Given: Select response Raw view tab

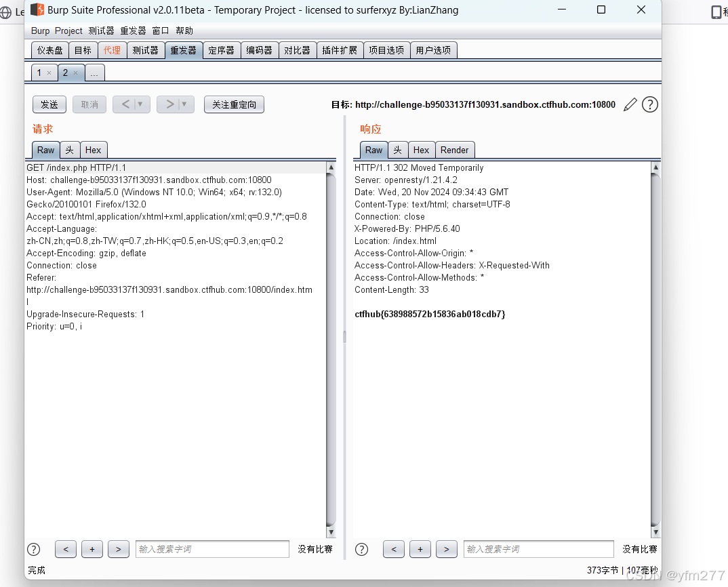Looking at the screenshot, I should pyautogui.click(x=373, y=150).
